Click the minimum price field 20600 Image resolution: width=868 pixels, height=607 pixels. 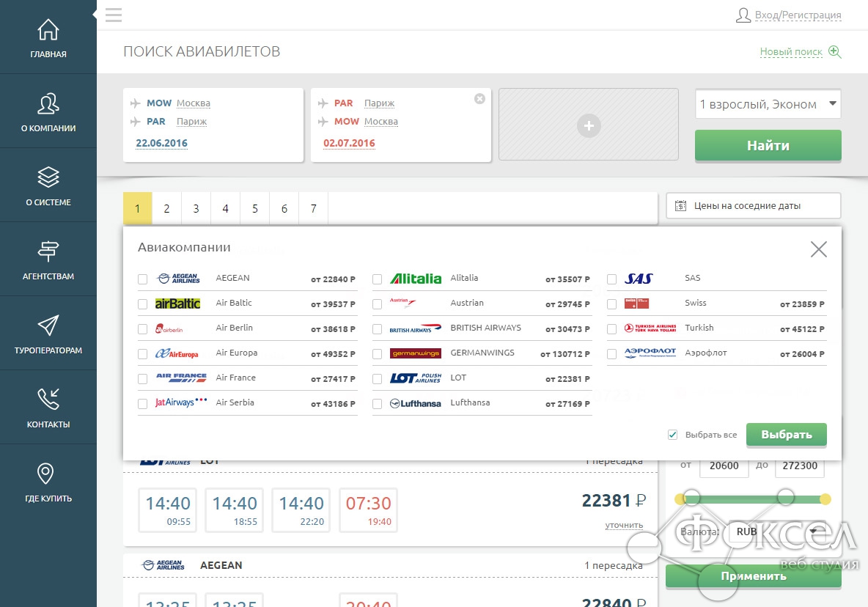[724, 466]
